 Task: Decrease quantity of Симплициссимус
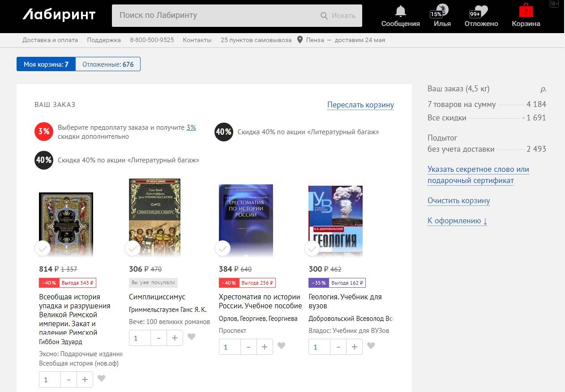pyautogui.click(x=158, y=338)
